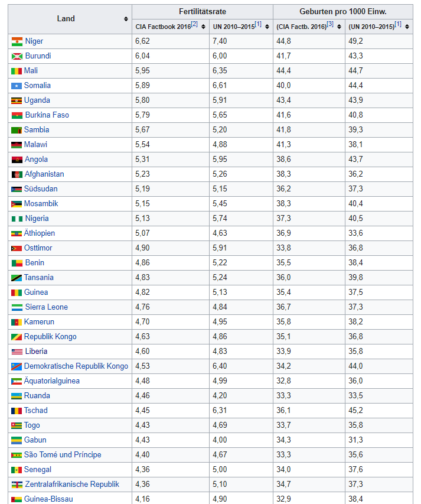
Task: Open the Demokratische Republik Kongo link
Action: pyautogui.click(x=76, y=366)
